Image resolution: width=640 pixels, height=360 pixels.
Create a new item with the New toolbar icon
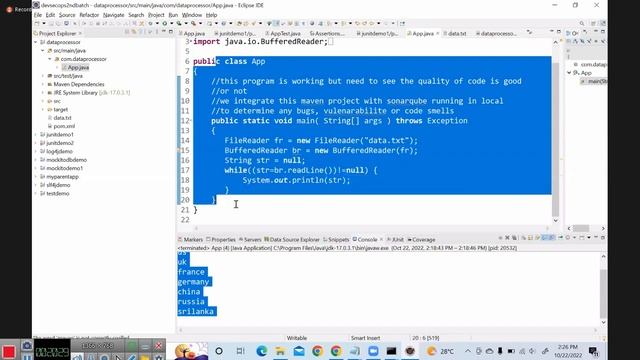pyautogui.click(x=37, y=23)
